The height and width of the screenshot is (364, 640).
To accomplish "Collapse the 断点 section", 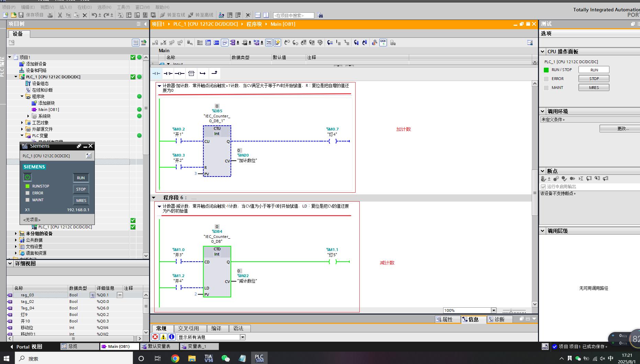I will (x=542, y=171).
